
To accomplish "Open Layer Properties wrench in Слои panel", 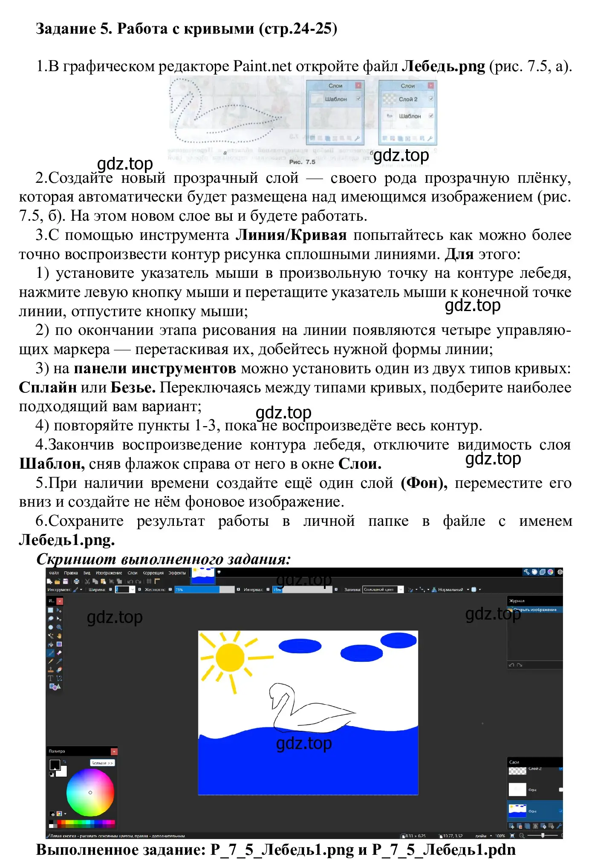I will tap(559, 826).
